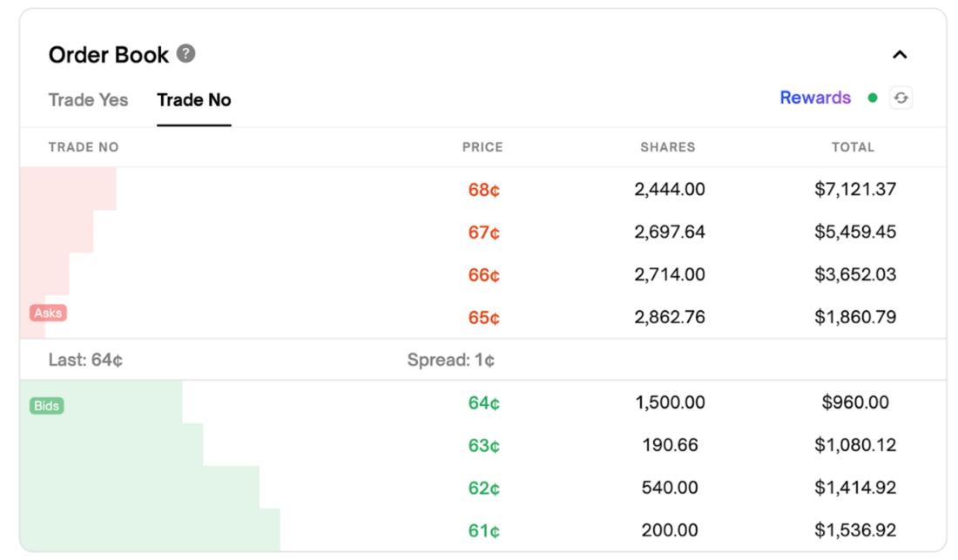Collapse the Order Book panel chevron
The width and height of the screenshot is (958, 560).
(900, 55)
